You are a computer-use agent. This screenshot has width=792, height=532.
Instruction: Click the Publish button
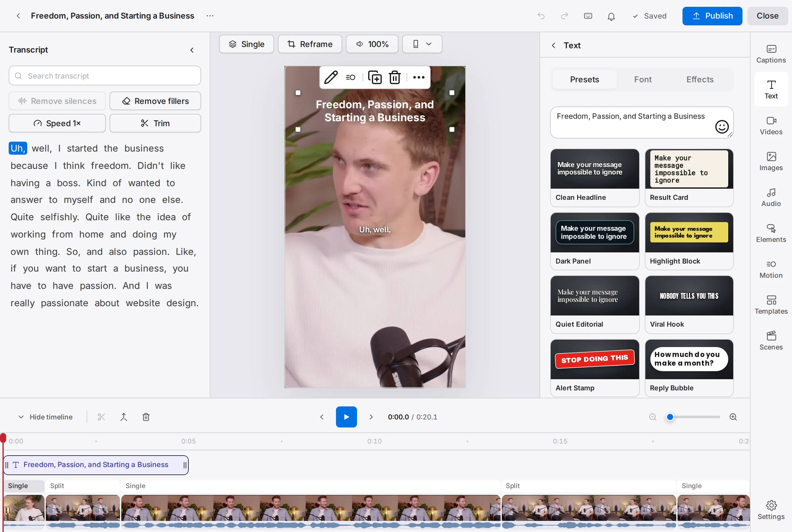(712, 16)
